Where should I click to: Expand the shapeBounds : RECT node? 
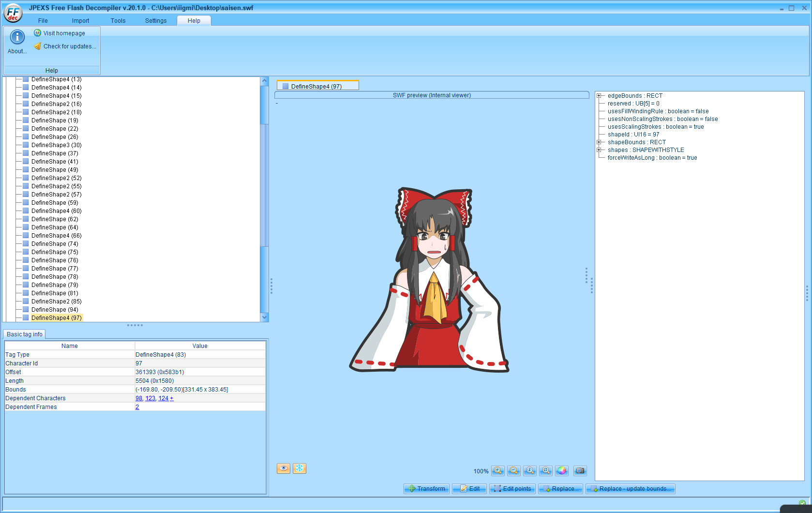(599, 142)
